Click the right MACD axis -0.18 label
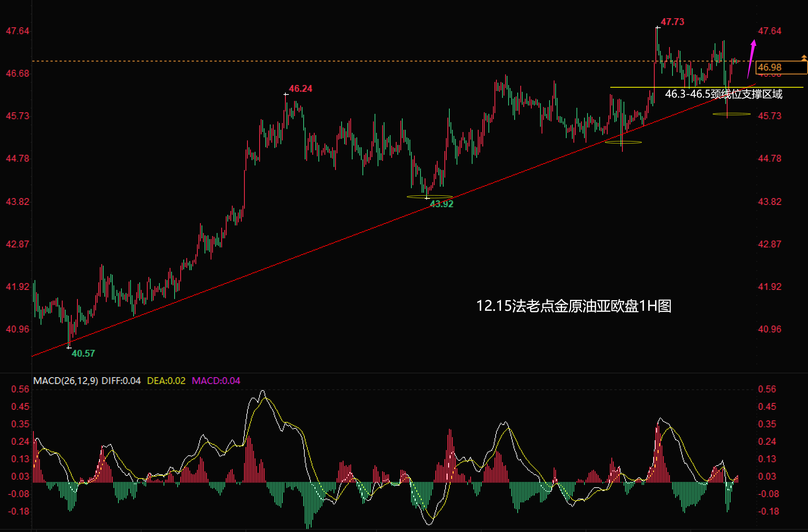 pyautogui.click(x=768, y=512)
